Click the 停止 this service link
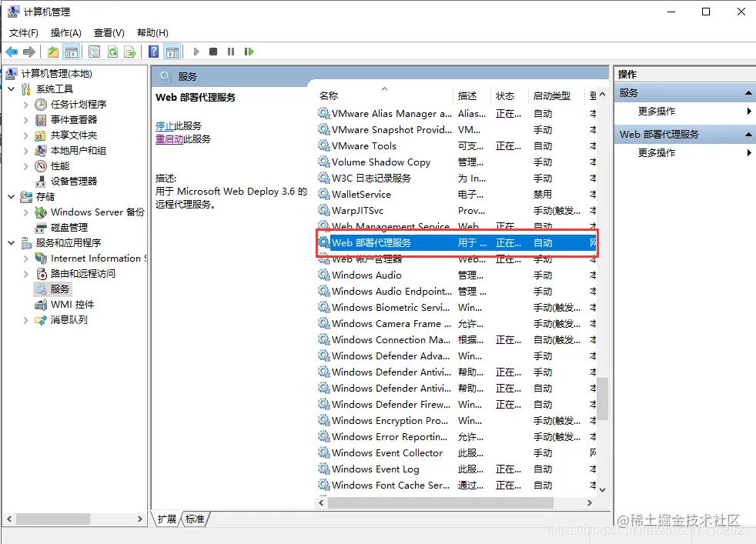Screen dimensions: 756x544 (x=165, y=125)
